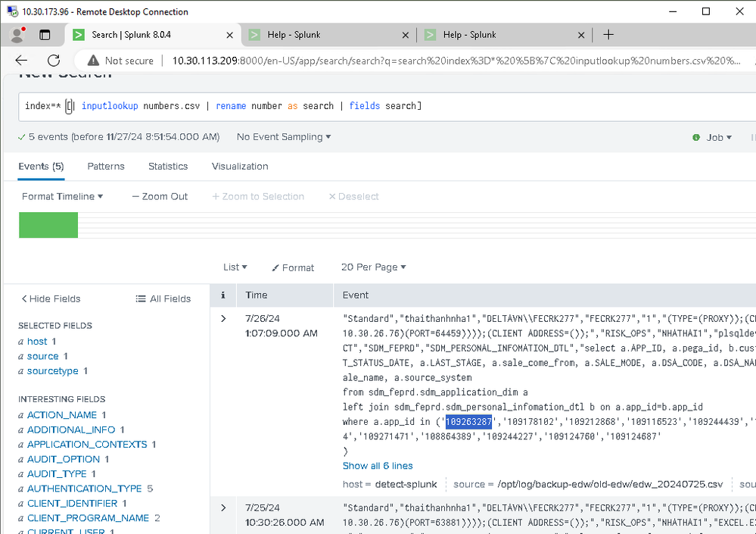Click the Not secure warning icon
This screenshot has width=756, height=534.
pos(93,61)
